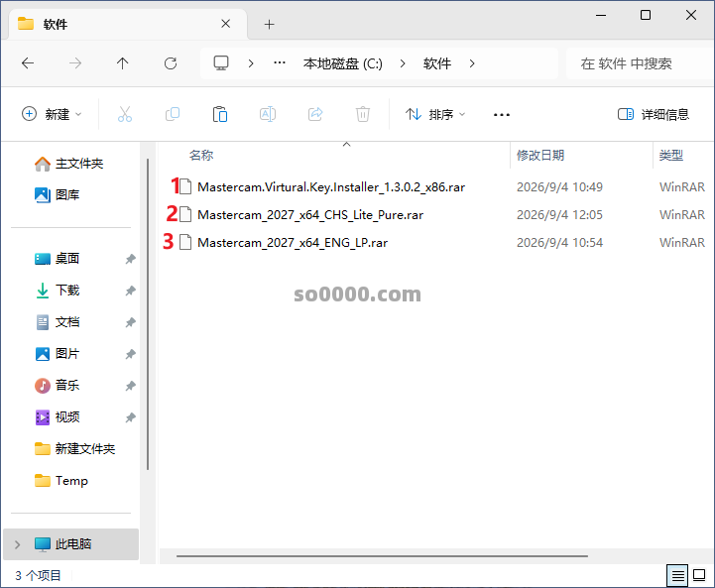Viewport: 715px width, 588px height.
Task: Select the 软件 tab
Action: 128,24
